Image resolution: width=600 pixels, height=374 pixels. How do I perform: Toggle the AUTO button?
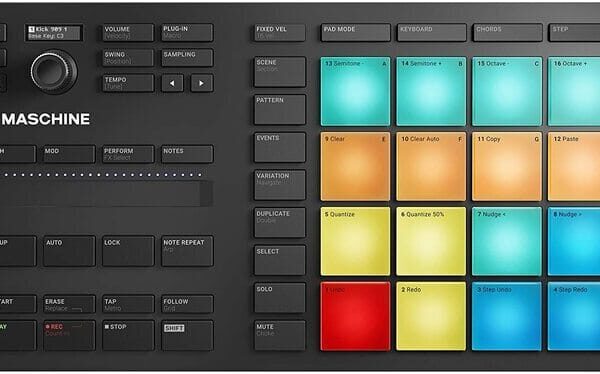[x=69, y=251]
